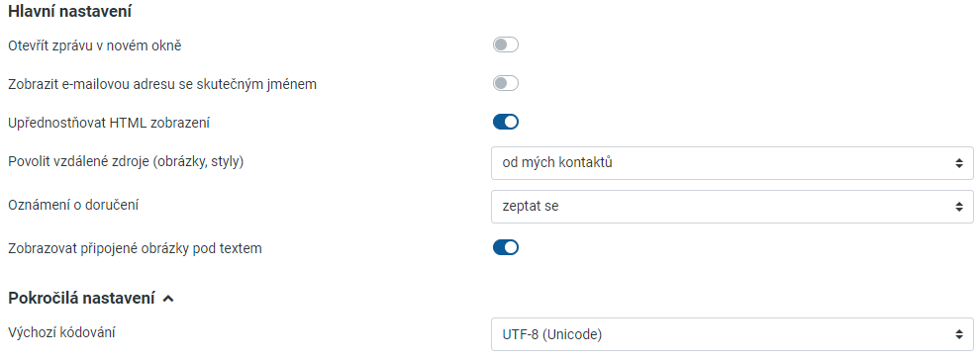Click the up-down arrows in remote resources select
Screen dimensions: 980x359
click(959, 163)
